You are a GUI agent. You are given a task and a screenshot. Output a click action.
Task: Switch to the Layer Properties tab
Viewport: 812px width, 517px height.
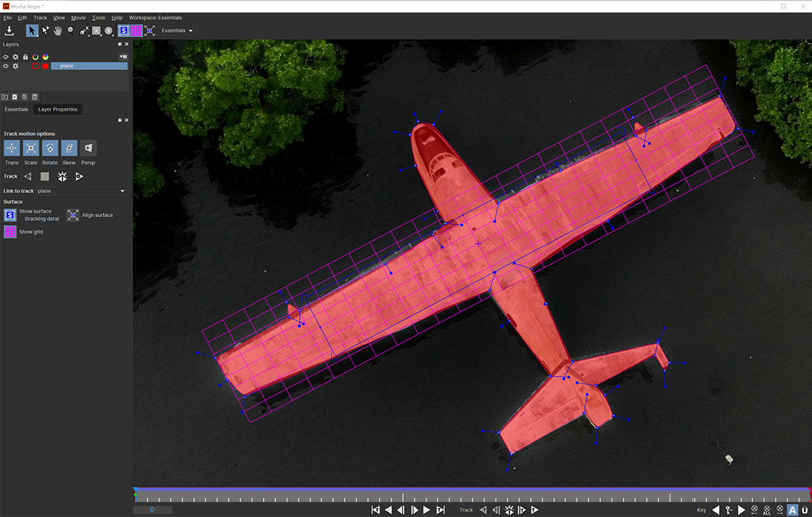pos(58,109)
